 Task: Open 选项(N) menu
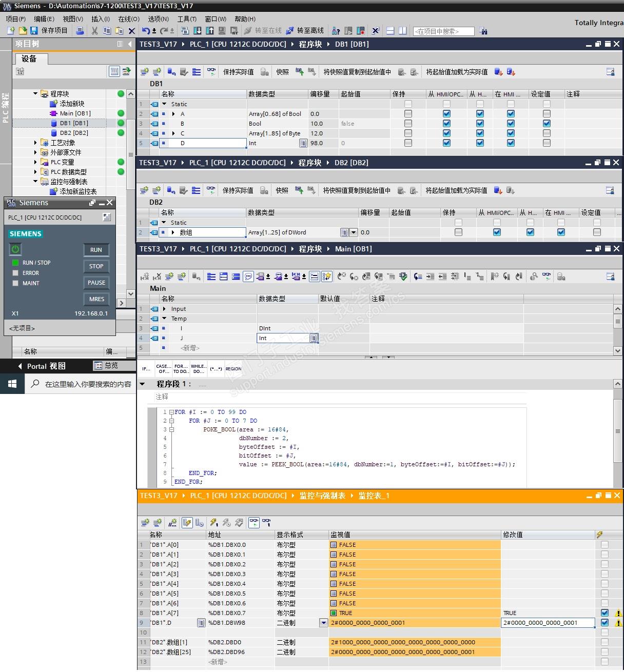tap(158, 19)
